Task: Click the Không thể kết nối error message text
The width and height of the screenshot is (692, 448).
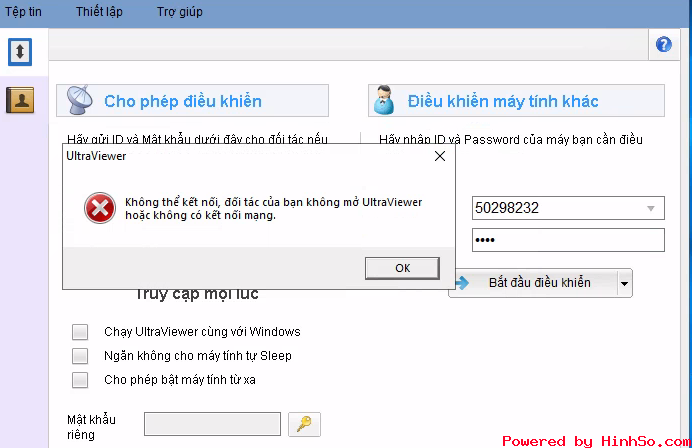Action: point(274,209)
